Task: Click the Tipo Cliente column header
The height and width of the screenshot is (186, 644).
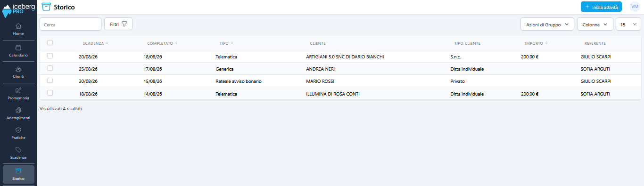Action: [467, 43]
